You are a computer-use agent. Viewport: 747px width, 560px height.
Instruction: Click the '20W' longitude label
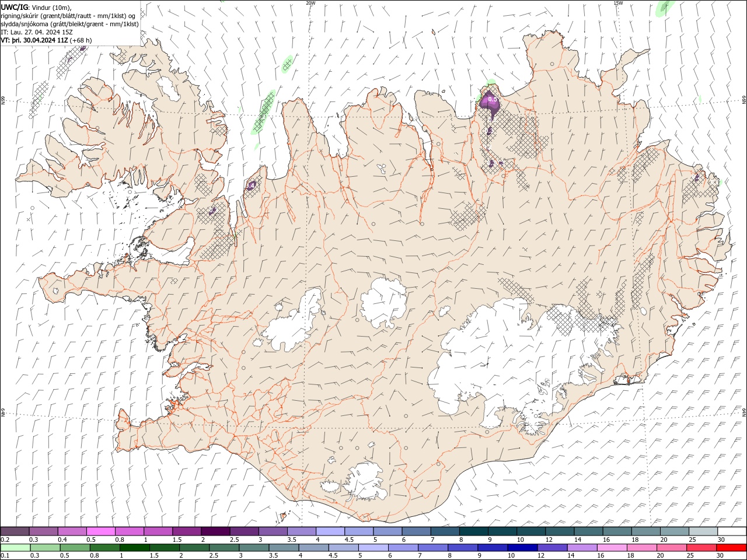coord(310,3)
